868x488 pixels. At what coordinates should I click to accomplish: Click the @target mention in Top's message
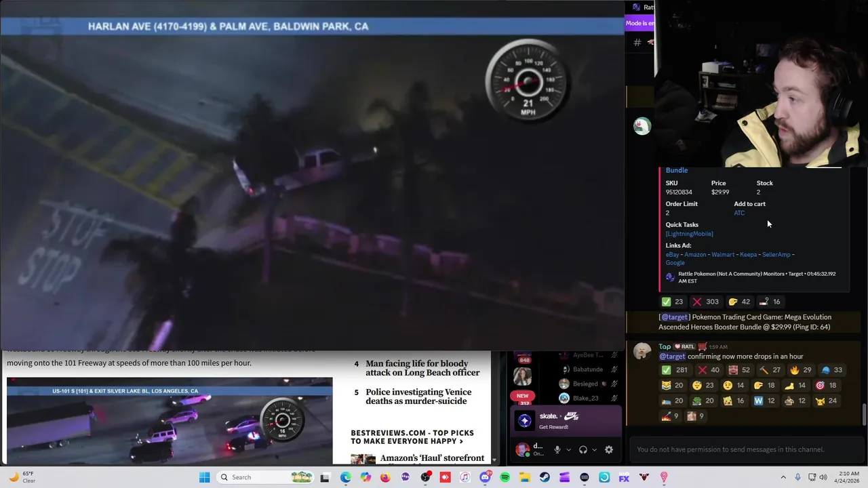[672, 357]
